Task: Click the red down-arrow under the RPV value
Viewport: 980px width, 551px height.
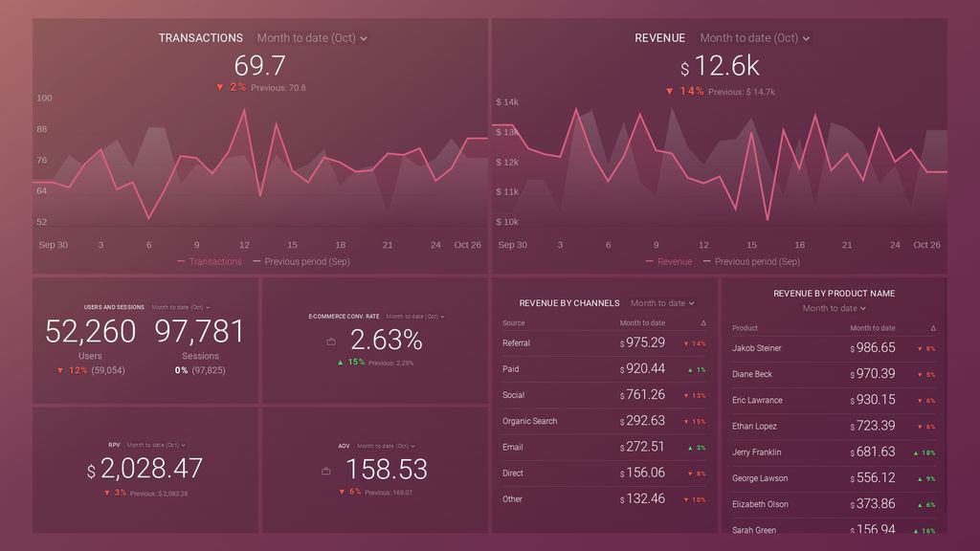Action: point(106,495)
